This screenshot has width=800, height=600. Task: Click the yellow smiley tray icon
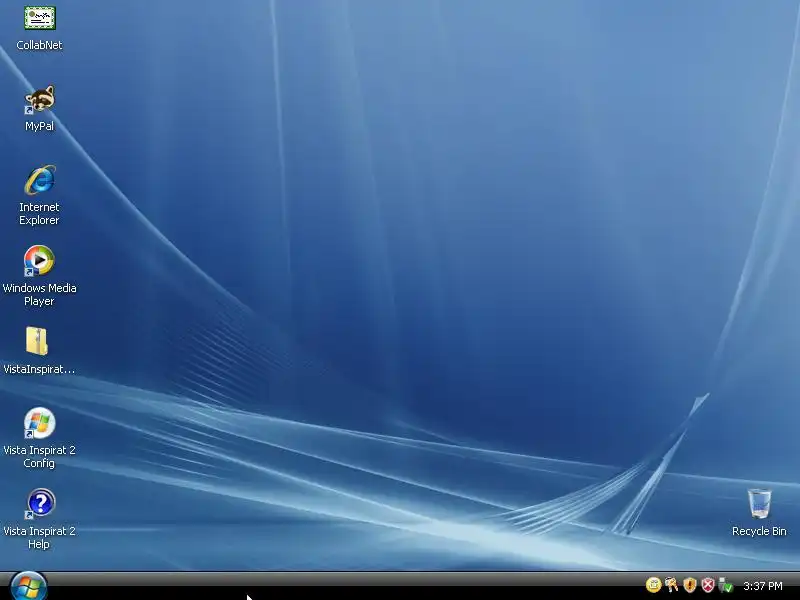tap(653, 585)
